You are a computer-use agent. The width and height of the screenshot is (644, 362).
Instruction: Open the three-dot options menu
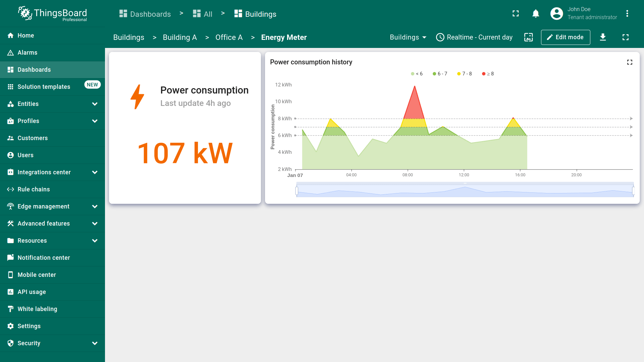[627, 14]
